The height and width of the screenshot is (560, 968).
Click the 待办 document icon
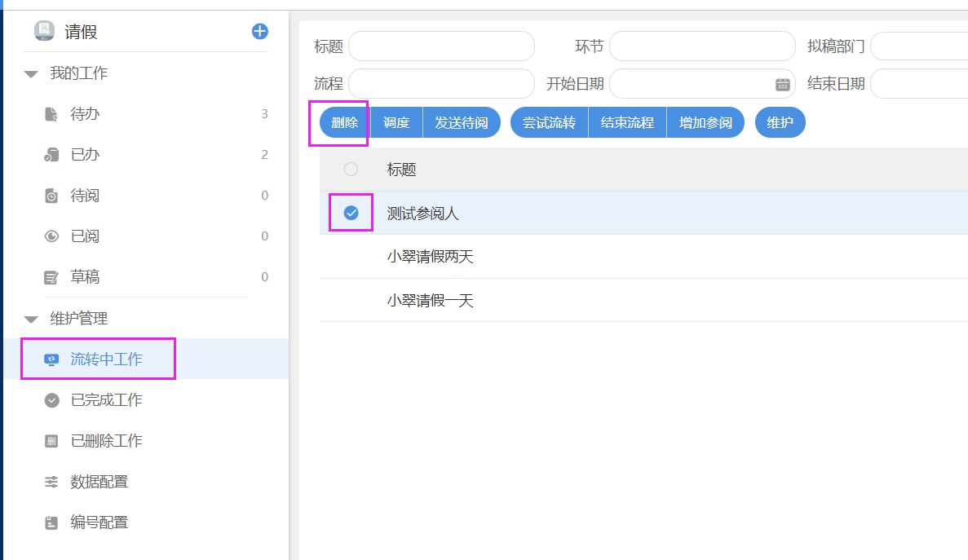point(51,114)
